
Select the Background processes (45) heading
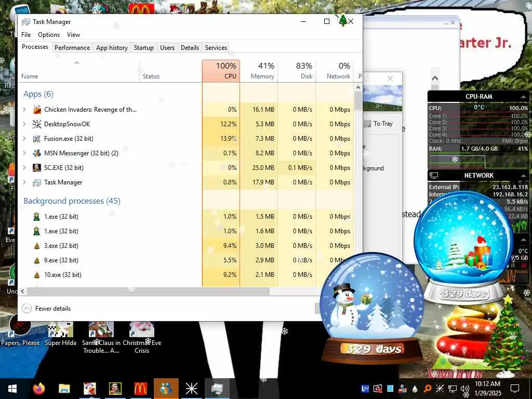point(72,201)
